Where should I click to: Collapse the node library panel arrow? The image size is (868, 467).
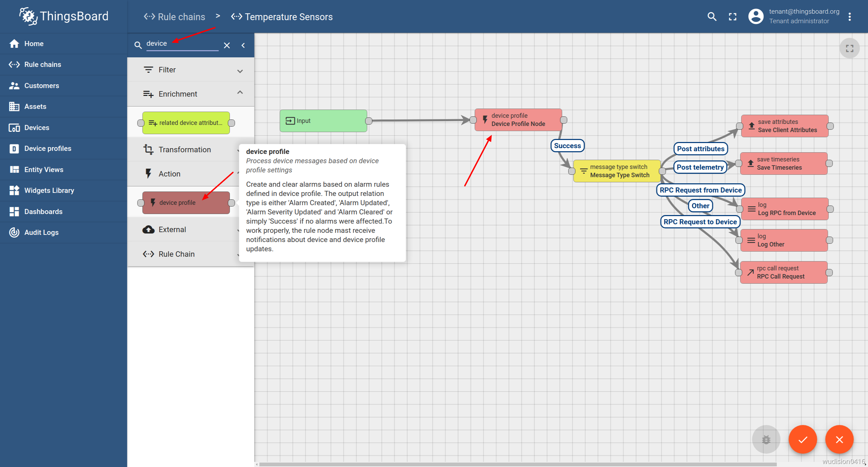[x=243, y=45]
